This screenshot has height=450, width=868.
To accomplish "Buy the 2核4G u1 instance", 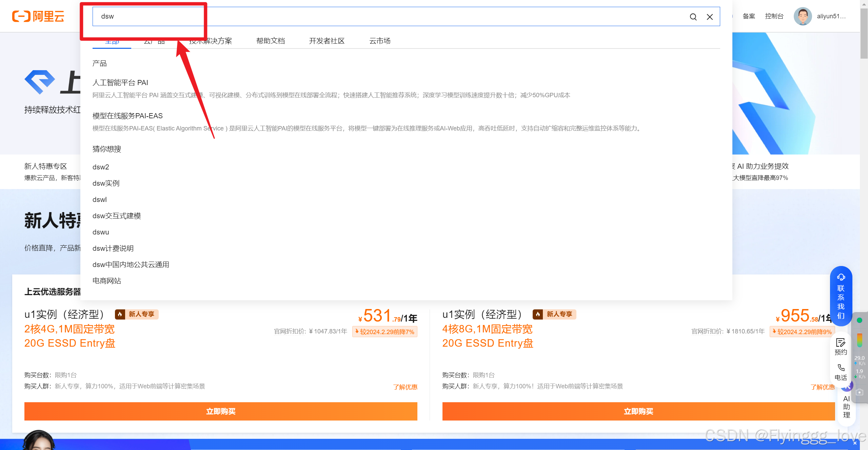I will tap(221, 411).
